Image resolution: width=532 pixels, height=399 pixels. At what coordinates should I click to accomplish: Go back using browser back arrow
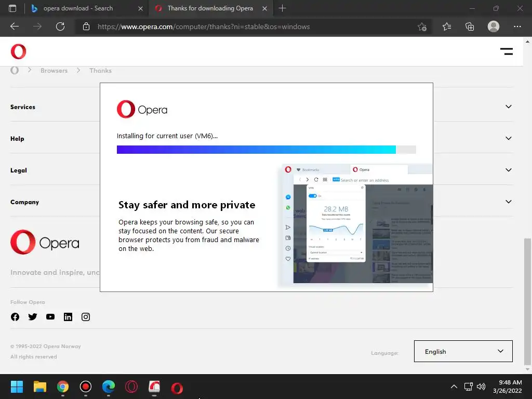pos(15,26)
